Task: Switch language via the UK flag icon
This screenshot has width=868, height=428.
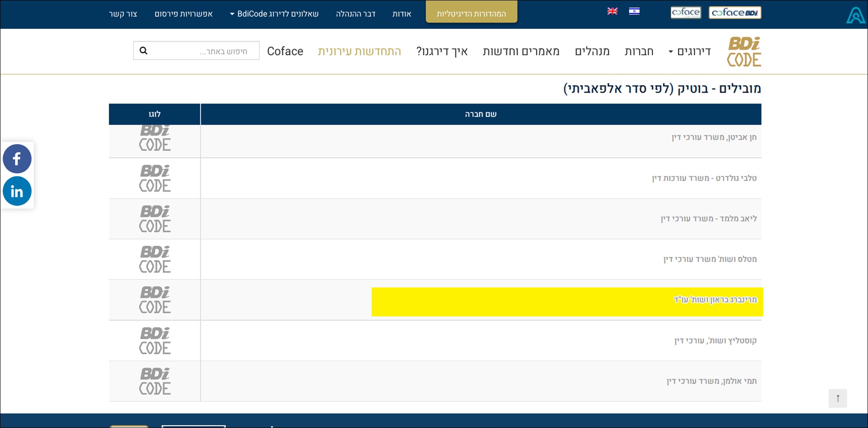Action: pos(612,11)
